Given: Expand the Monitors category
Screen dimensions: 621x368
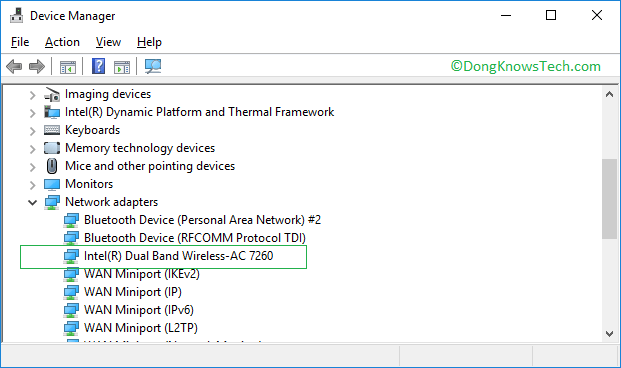Looking at the screenshot, I should point(32,185).
